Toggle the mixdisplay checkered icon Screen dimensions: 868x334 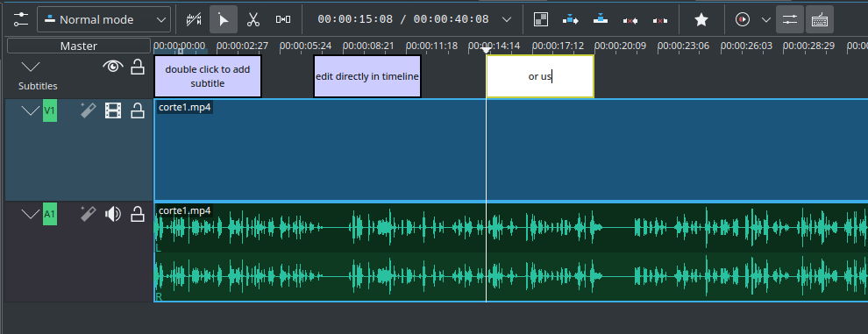tap(541, 20)
